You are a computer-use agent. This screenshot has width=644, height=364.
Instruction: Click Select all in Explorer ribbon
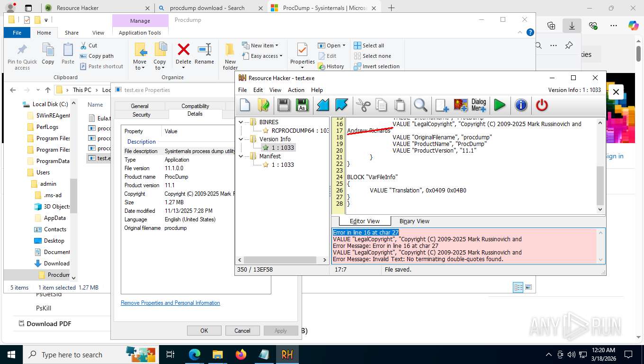pyautogui.click(x=369, y=45)
